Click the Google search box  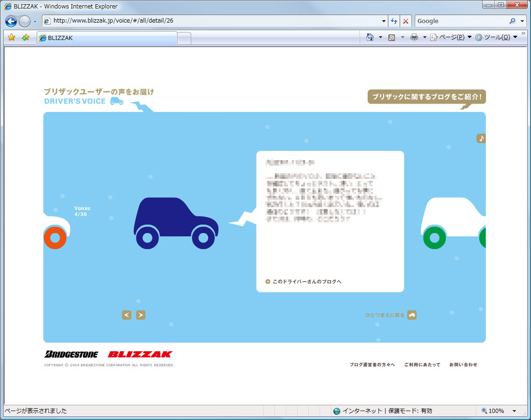click(461, 21)
